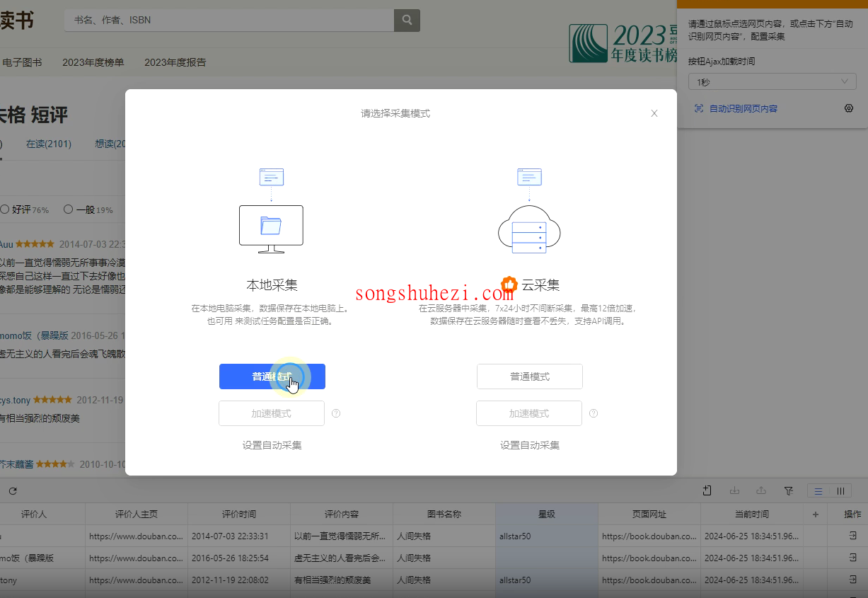
Task: Close the collection mode dialog
Action: click(x=654, y=113)
